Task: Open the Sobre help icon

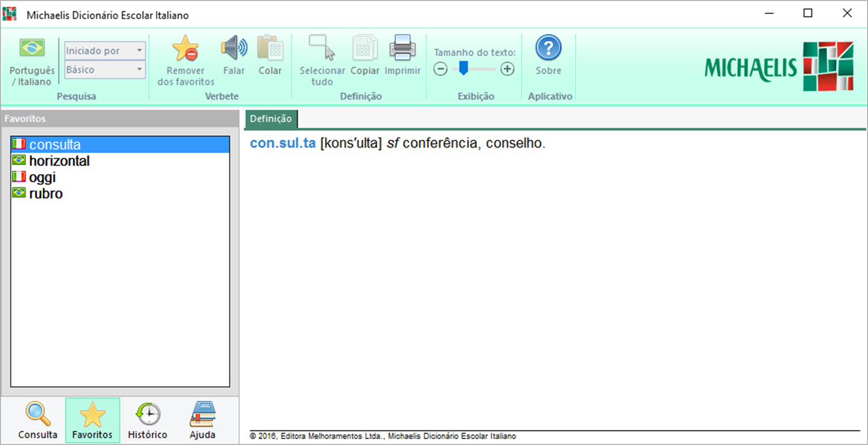Action: pyautogui.click(x=549, y=48)
